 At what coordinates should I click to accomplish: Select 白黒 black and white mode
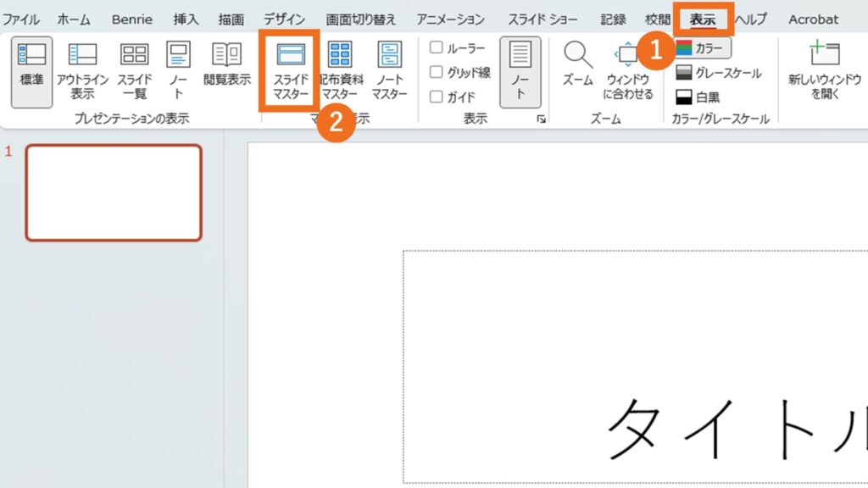click(698, 97)
